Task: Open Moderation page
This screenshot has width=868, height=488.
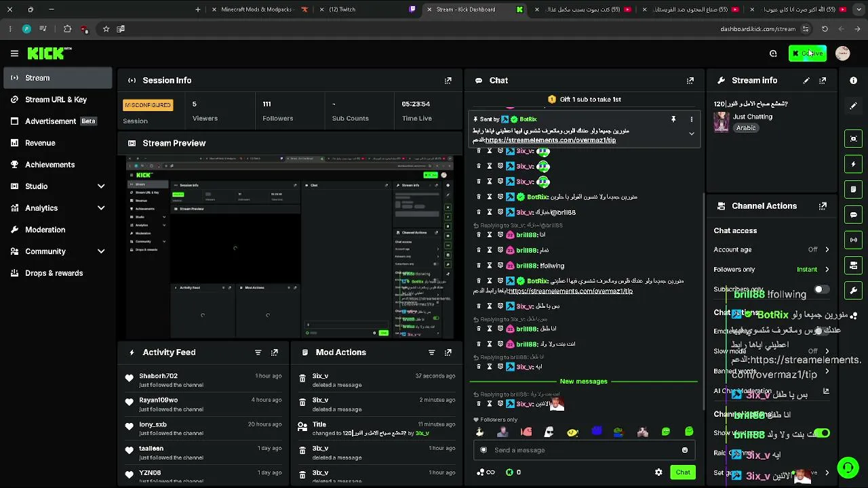Action: point(58,230)
